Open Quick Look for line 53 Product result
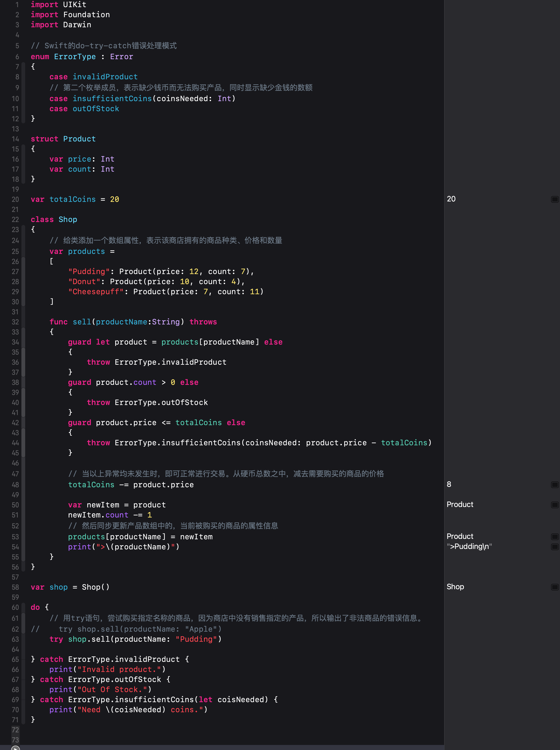Image resolution: width=560 pixels, height=750 pixels. 555,537
